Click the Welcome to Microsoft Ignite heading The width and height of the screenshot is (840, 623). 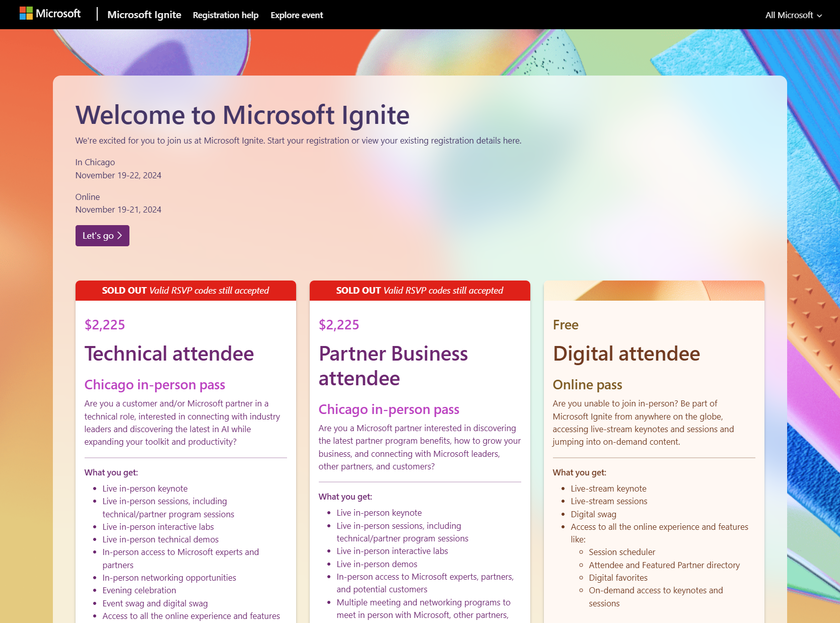coord(242,115)
